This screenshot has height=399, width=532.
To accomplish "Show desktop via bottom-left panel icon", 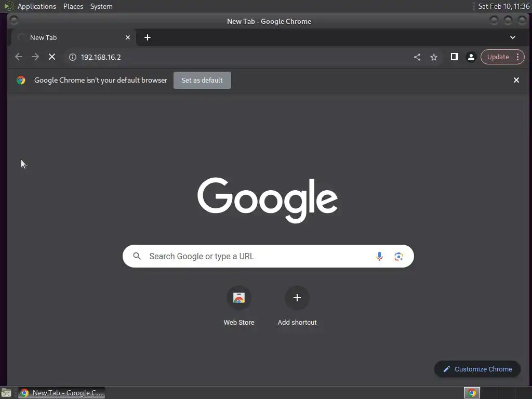I will coord(6,393).
